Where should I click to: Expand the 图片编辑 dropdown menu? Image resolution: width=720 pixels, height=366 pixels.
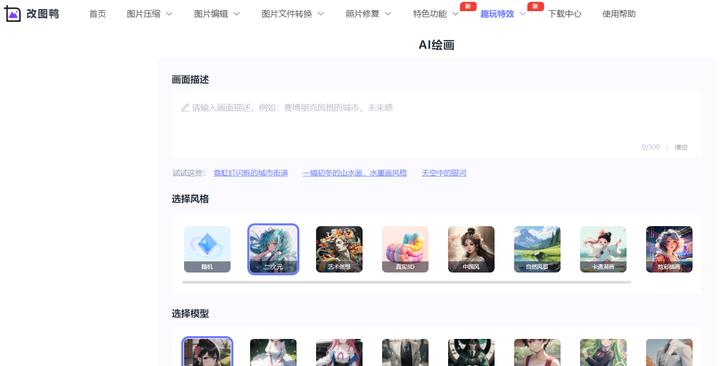point(217,14)
